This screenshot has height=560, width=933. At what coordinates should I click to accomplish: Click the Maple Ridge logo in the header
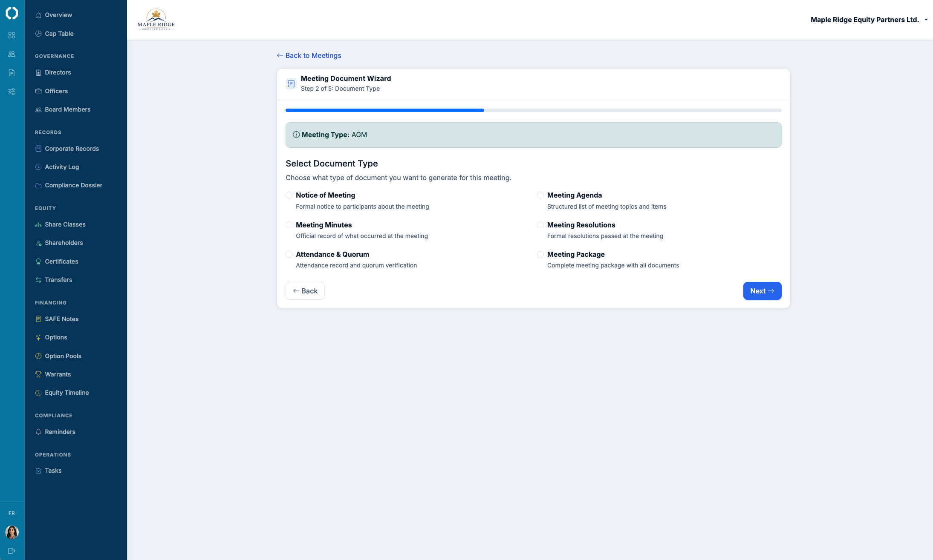(x=156, y=20)
